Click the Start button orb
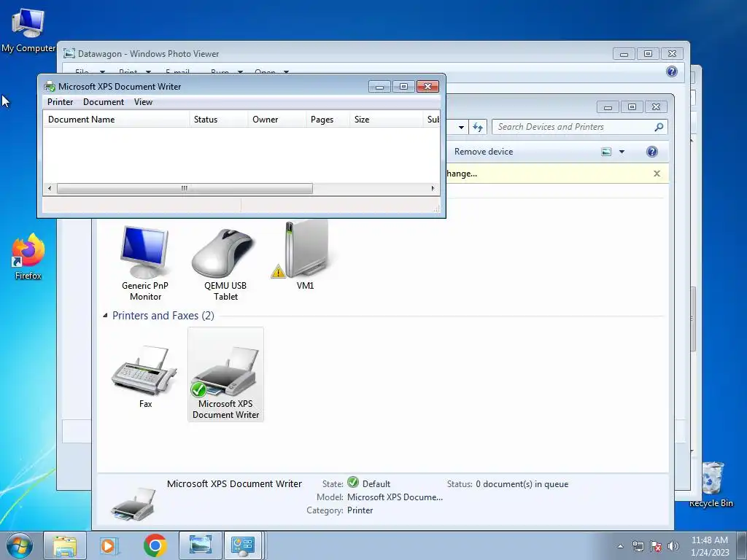The height and width of the screenshot is (560, 747). 20,545
